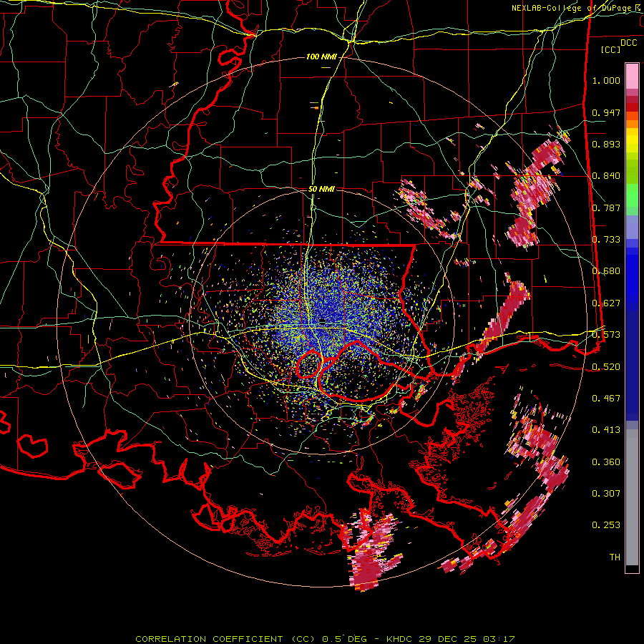The width and height of the screenshot is (644, 644).
Task: Click the 50 NMI range ring label
Action: [x=321, y=189]
